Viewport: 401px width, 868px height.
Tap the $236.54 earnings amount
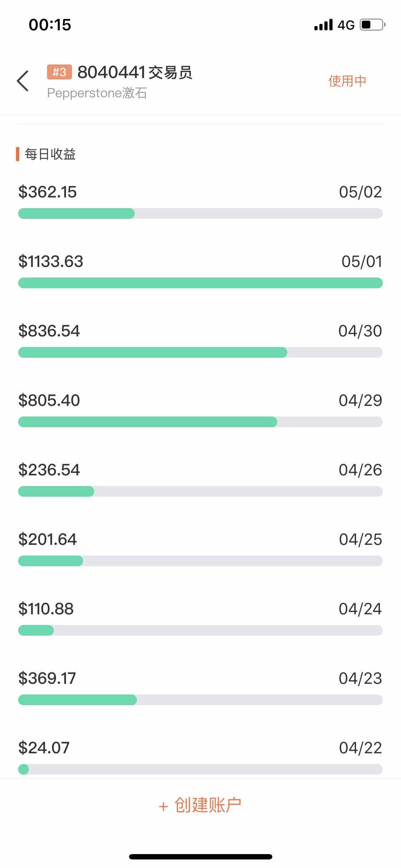coord(49,470)
